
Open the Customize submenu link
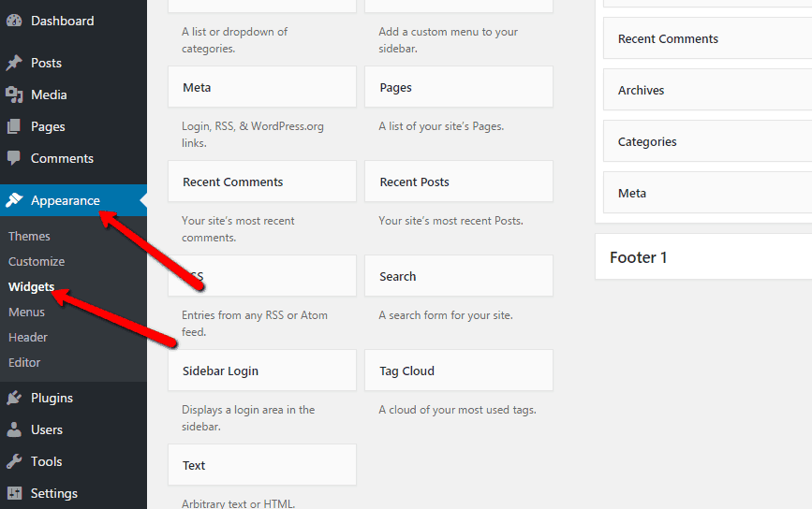[37, 261]
